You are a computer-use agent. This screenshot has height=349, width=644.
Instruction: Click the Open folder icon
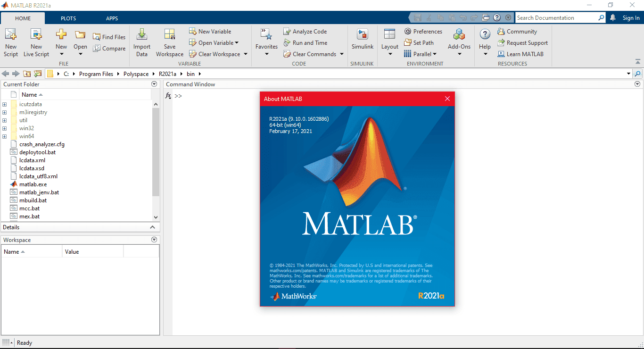pyautogui.click(x=80, y=34)
